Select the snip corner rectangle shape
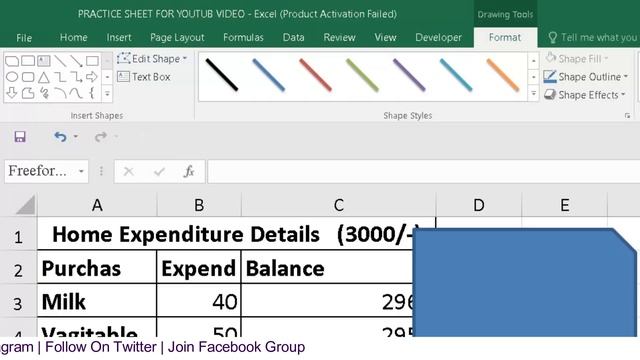This screenshot has height=360, width=640. click(x=12, y=61)
